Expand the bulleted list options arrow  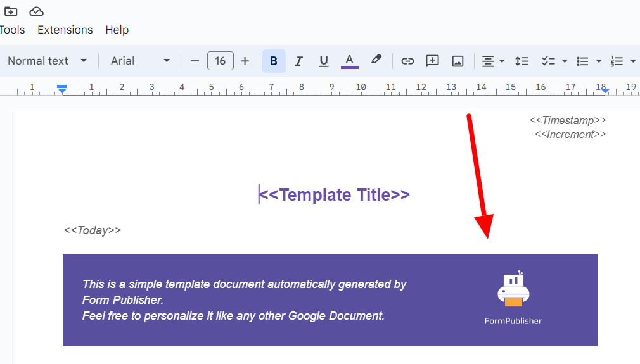coord(599,61)
